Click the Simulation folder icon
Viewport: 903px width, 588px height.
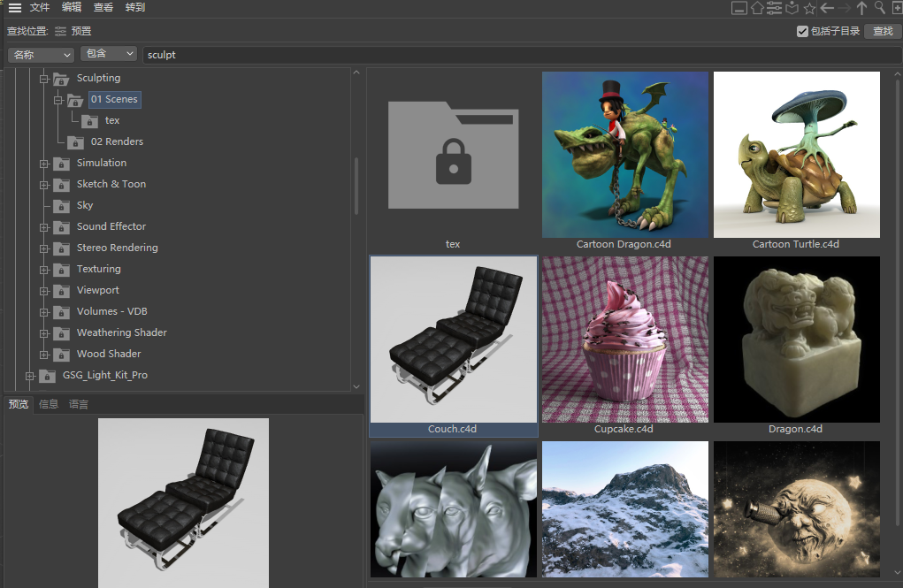(x=61, y=164)
